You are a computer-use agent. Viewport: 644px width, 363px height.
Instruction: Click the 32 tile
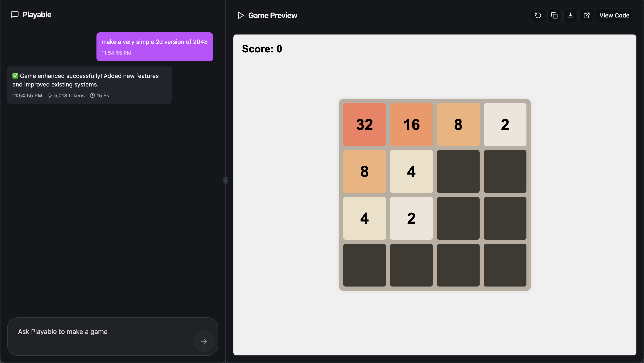click(x=364, y=124)
